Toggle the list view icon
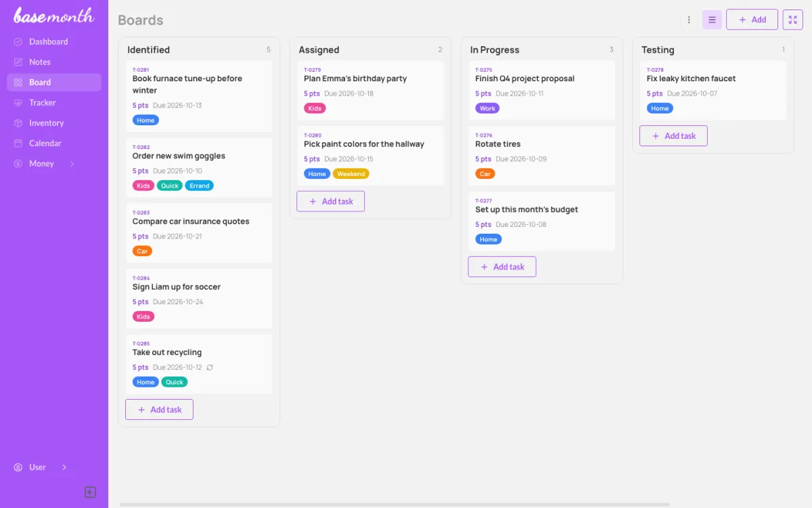 [712, 20]
